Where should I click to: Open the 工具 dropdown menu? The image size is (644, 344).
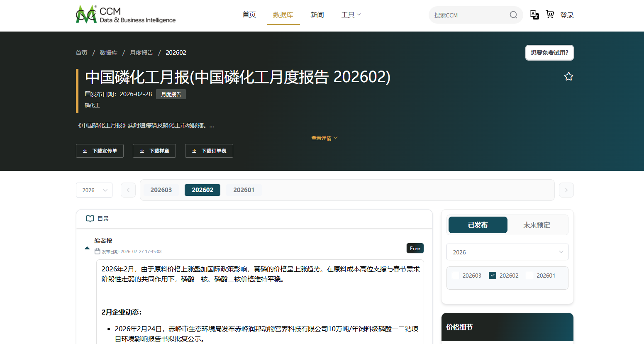pyautogui.click(x=351, y=15)
